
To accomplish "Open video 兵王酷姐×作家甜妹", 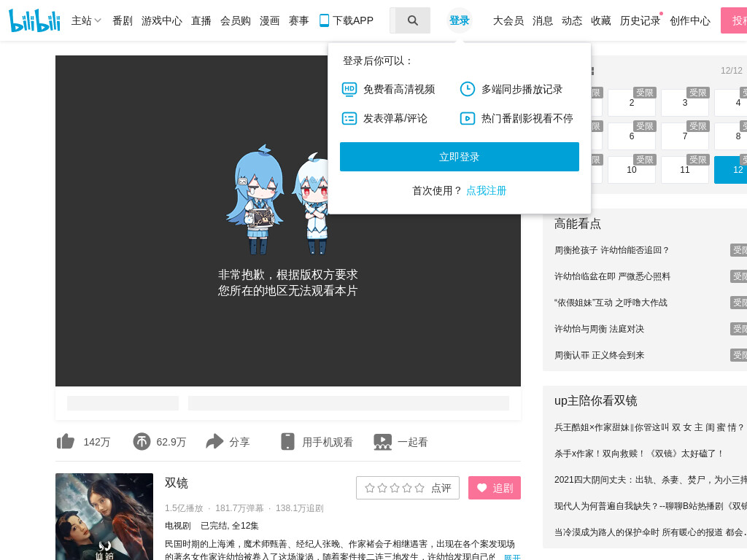I will tap(650, 427).
